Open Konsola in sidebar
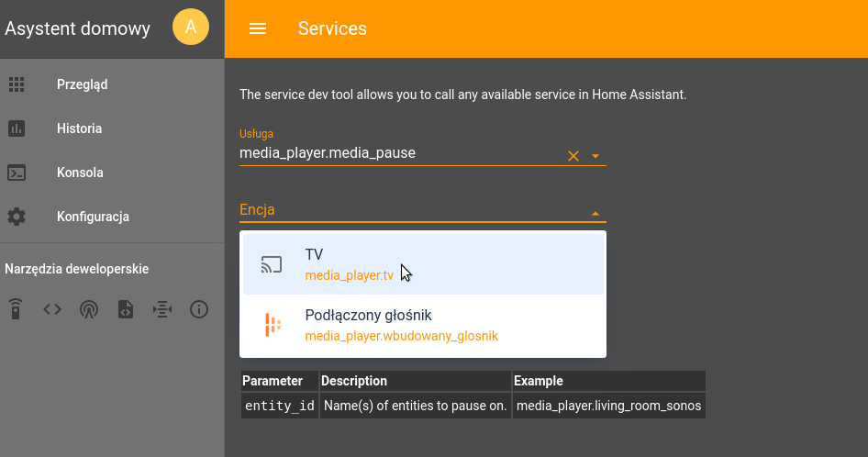Viewport: 868px width, 457px height. (80, 173)
